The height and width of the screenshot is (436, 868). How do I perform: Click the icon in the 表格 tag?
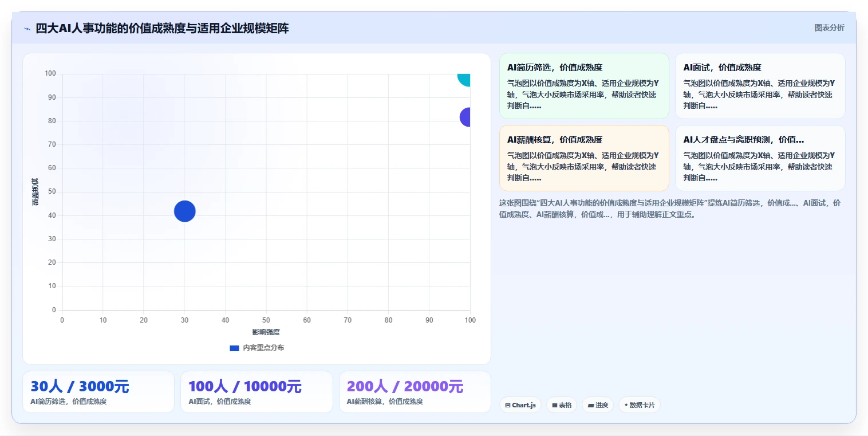click(555, 405)
